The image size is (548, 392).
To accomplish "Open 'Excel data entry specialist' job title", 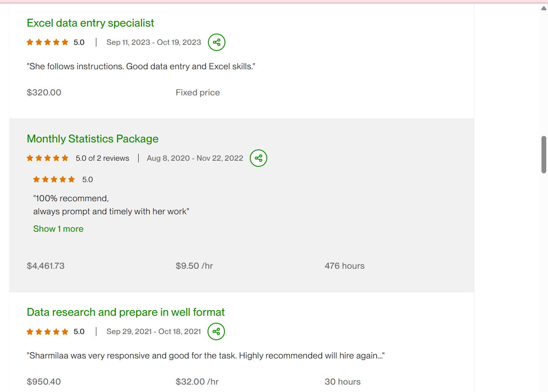I will click(x=90, y=23).
